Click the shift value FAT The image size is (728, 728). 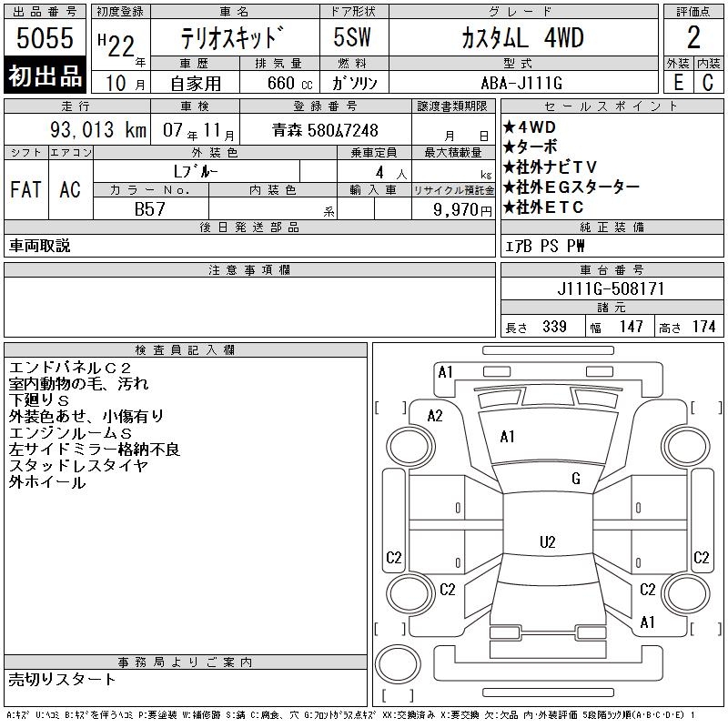[x=26, y=189]
